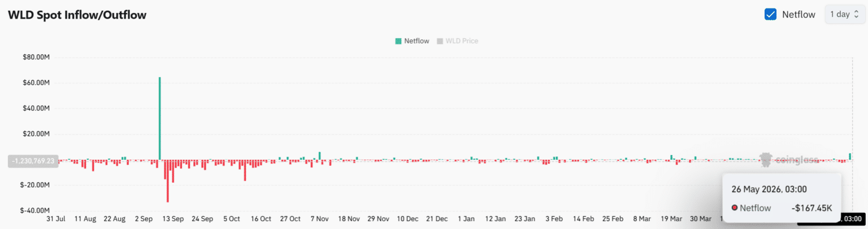Screen dimensions: 868x229
Task: Click the 21 Dec date label
Action: (x=437, y=219)
